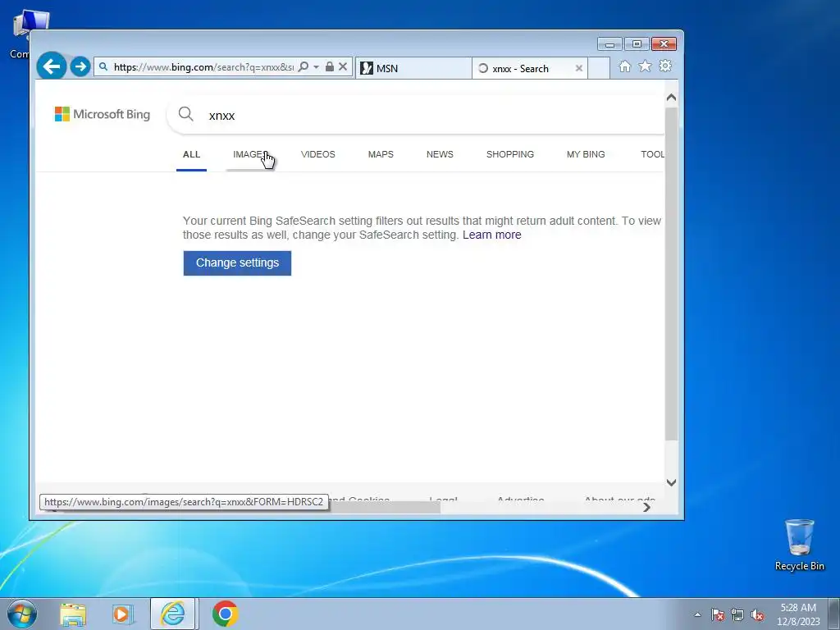Click the Microsoft Bing logo
The width and height of the screenshot is (840, 630).
point(103,114)
